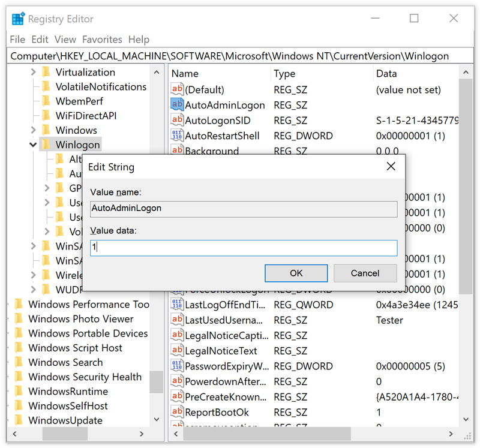
Task: Select the Windows Performance Too key
Action: click(89, 304)
